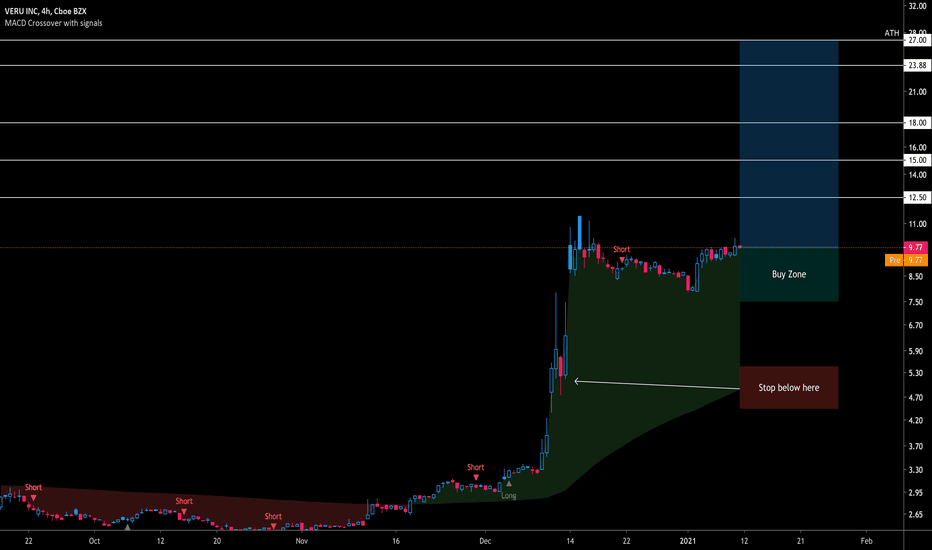Image resolution: width=932 pixels, height=550 pixels.
Task: Click the 2021 label on the time axis
Action: [687, 541]
